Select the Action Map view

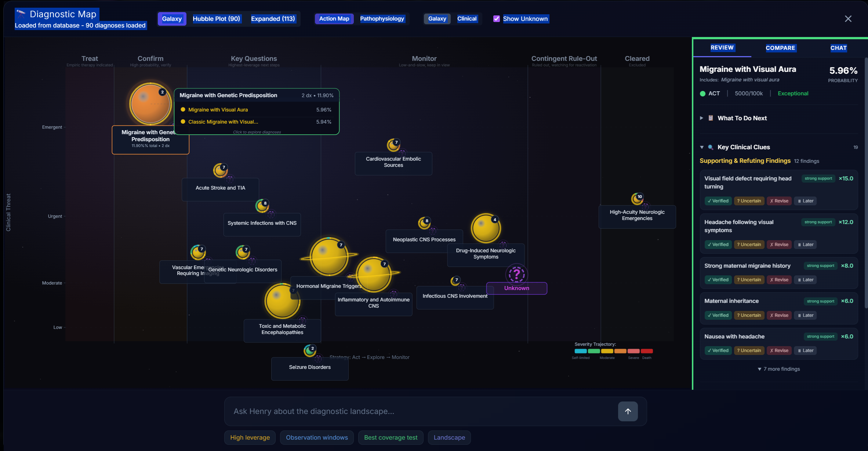pos(334,19)
